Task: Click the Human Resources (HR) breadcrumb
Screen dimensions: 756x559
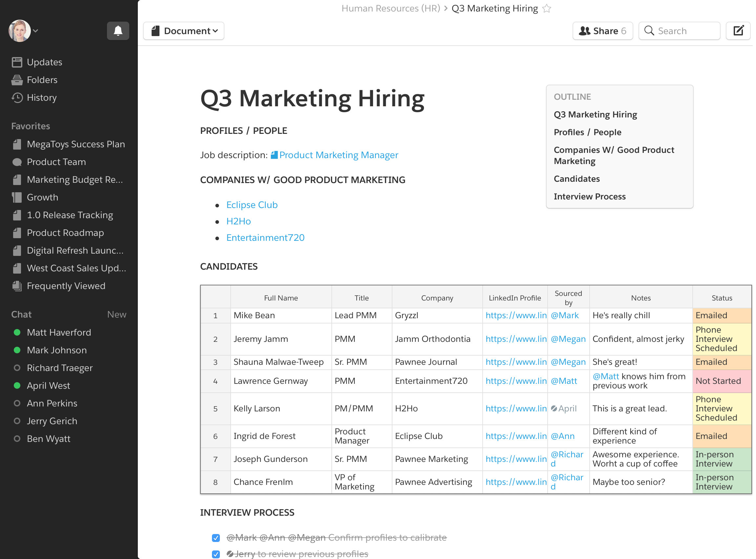Action: point(390,9)
